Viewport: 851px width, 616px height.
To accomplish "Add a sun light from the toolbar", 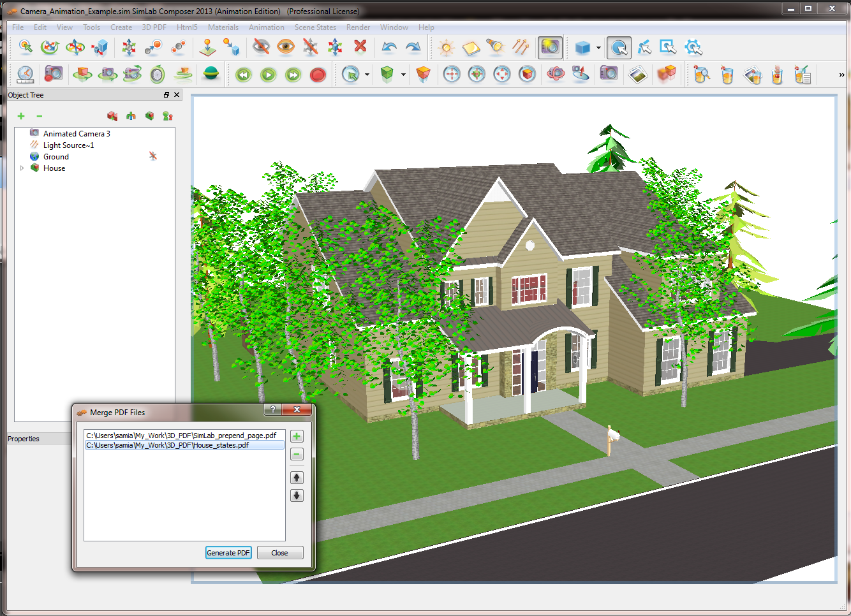I will click(446, 47).
